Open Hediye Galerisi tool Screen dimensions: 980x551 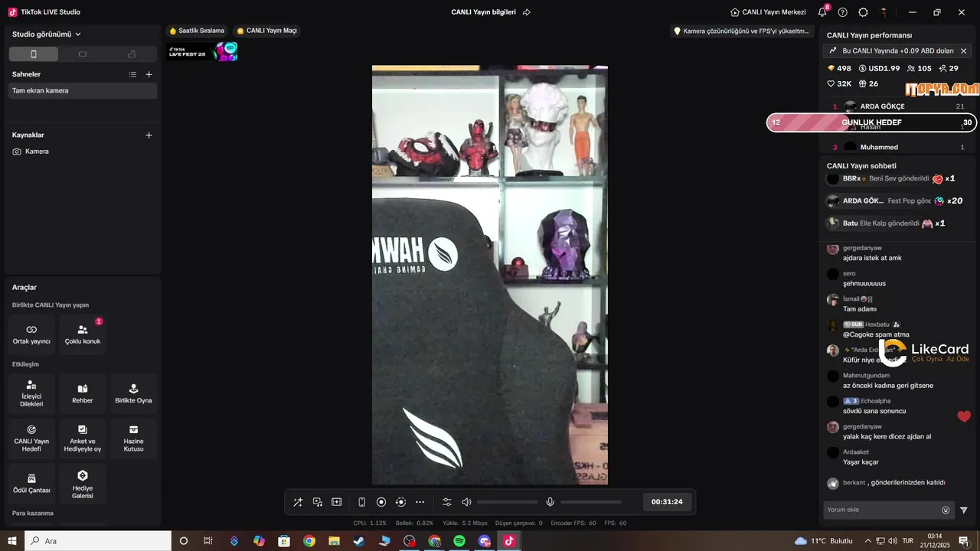point(83,484)
